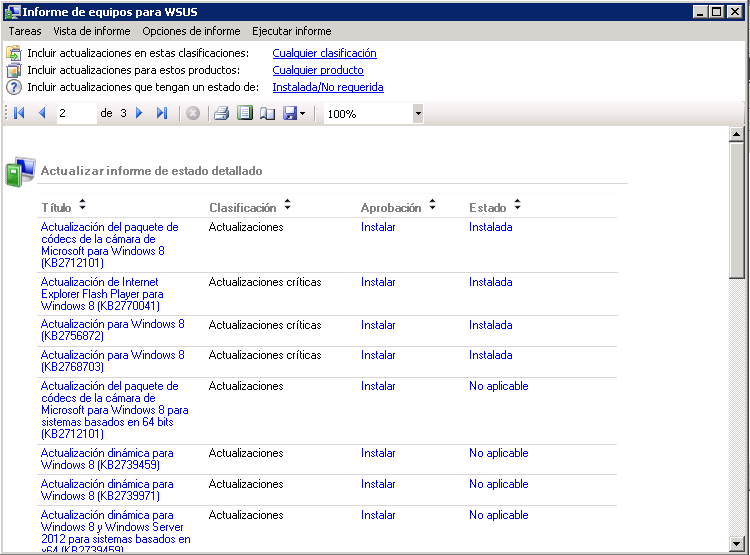Open Actualización dinámica KB2739459 link

(107, 459)
